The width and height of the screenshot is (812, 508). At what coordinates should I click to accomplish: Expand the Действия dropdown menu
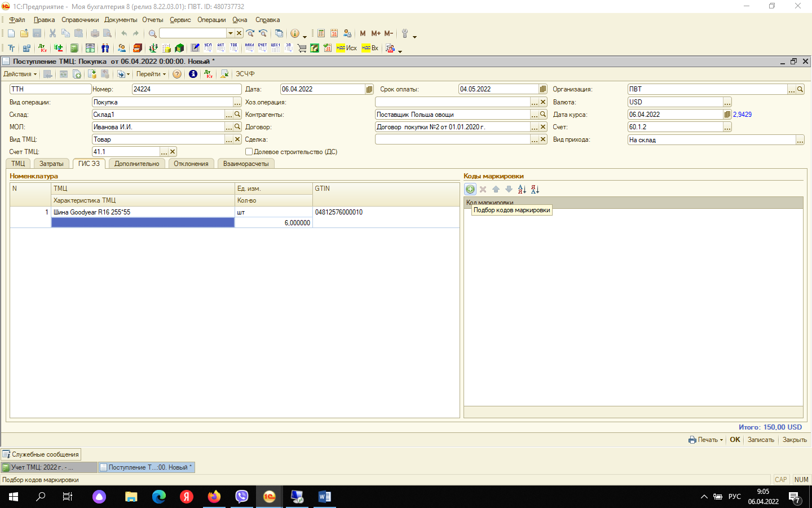tap(20, 74)
